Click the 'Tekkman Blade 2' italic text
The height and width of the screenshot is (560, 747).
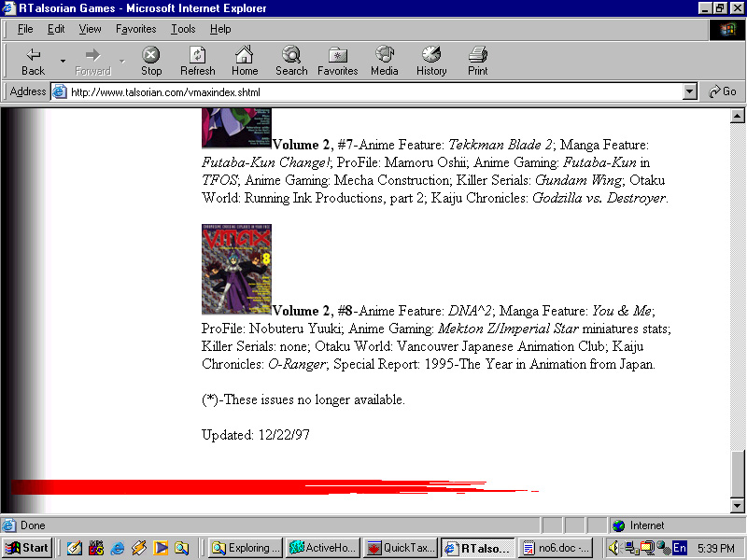(500, 145)
